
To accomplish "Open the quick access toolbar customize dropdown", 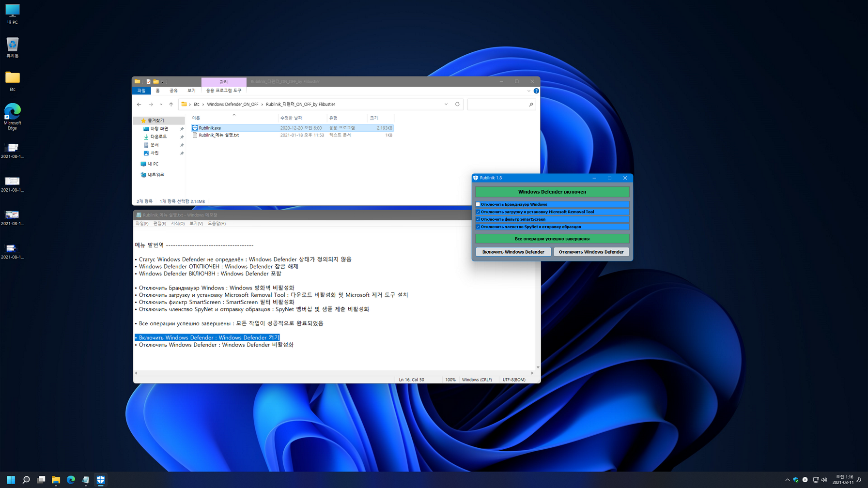I will (162, 81).
